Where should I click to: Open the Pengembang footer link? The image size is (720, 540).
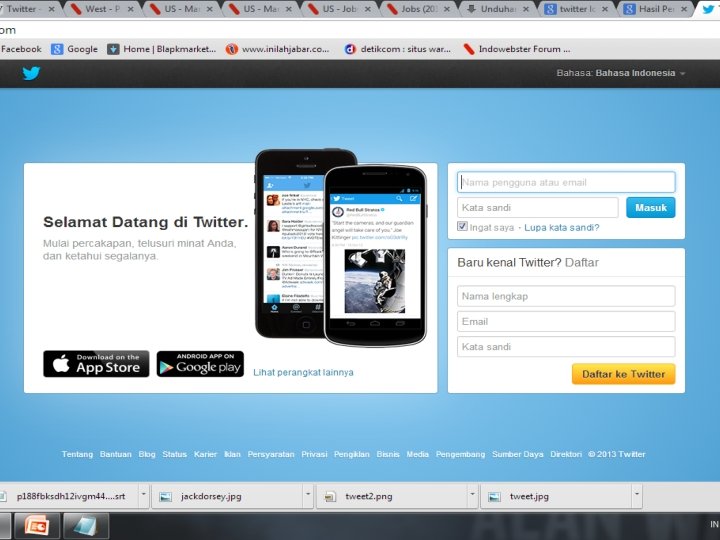coord(460,454)
